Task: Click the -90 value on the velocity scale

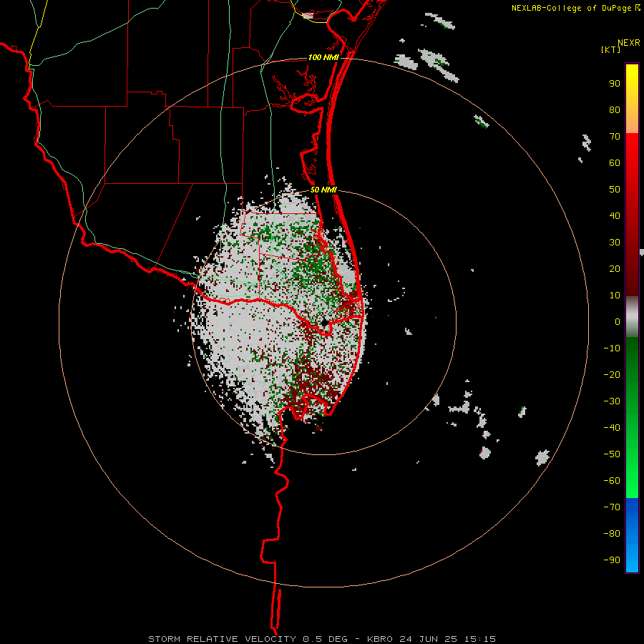Action: click(612, 560)
